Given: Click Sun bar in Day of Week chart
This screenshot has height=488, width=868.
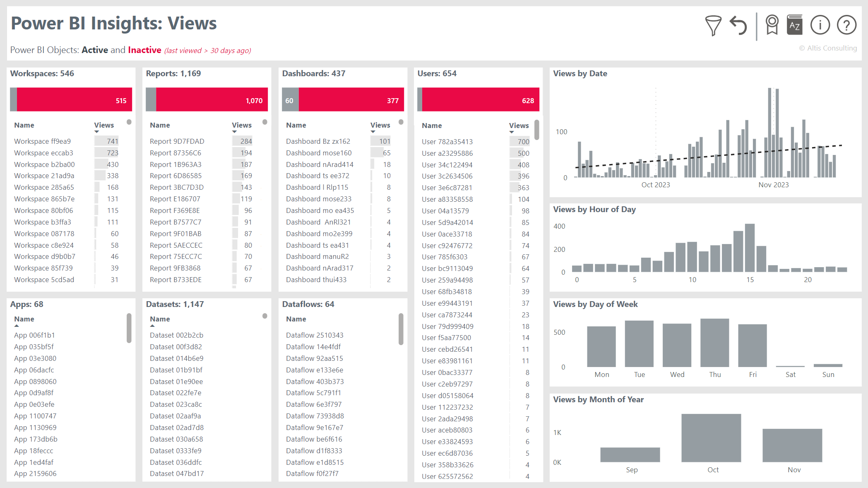Looking at the screenshot, I should pyautogui.click(x=828, y=365).
